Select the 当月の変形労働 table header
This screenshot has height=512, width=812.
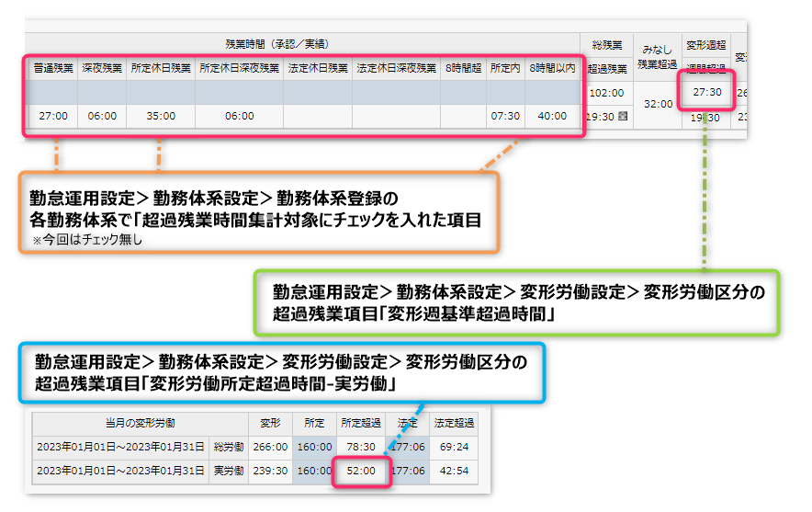(x=140, y=423)
